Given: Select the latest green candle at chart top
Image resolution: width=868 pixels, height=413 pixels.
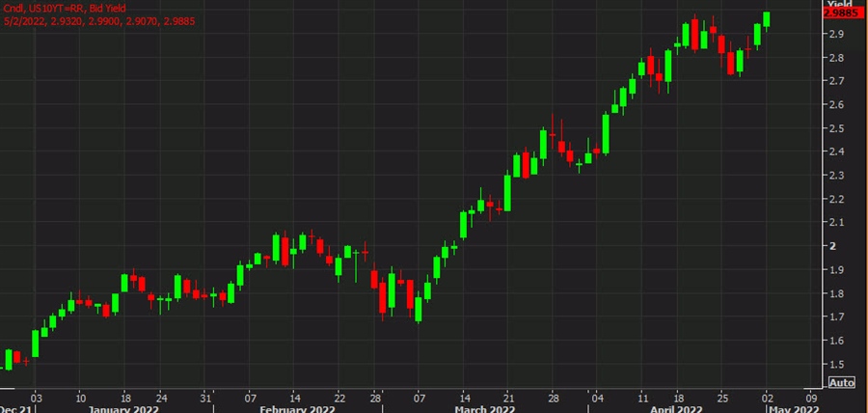Looking at the screenshot, I should point(767,19).
